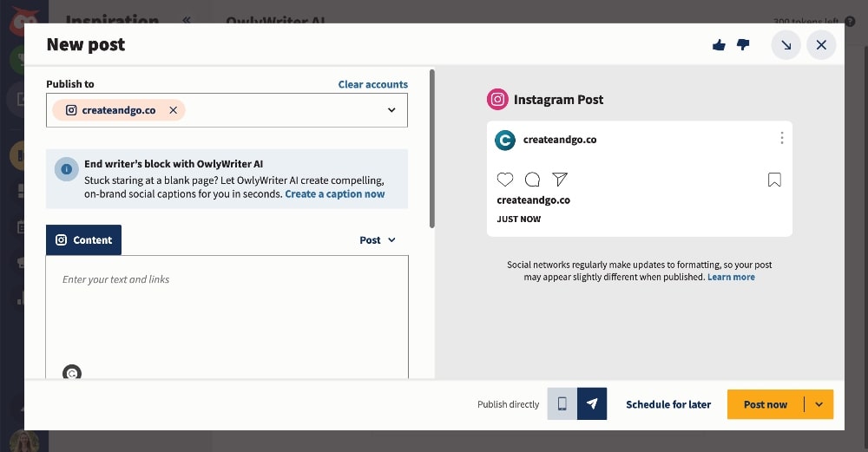Click the thumbs up feedback icon
Viewport: 868px width, 452px height.
pos(719,45)
